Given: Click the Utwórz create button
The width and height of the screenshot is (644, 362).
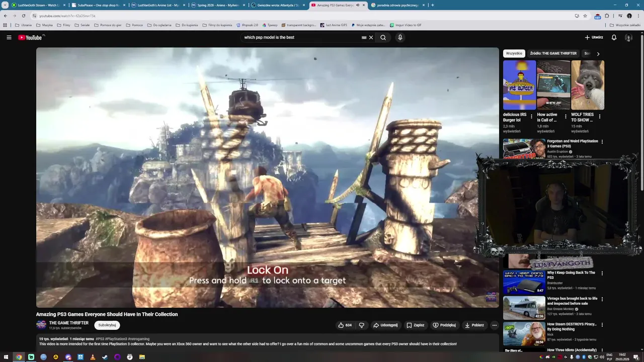Looking at the screenshot, I should (594, 37).
